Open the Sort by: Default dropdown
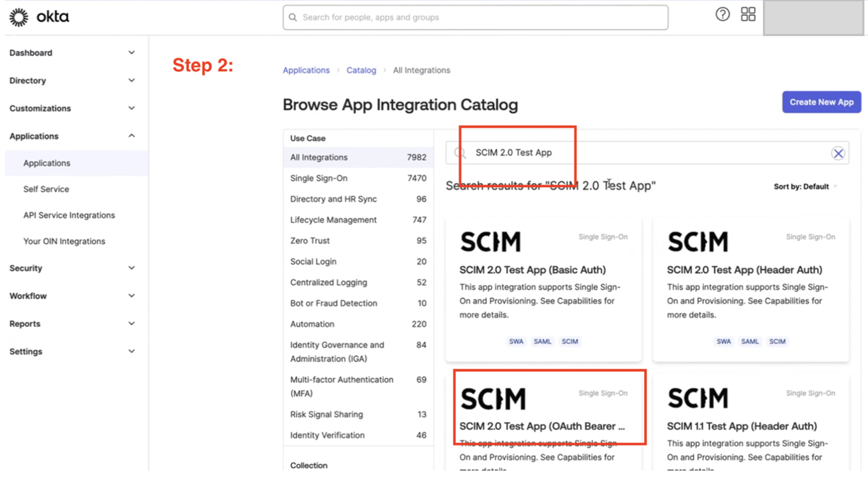The width and height of the screenshot is (868, 489). (x=805, y=187)
